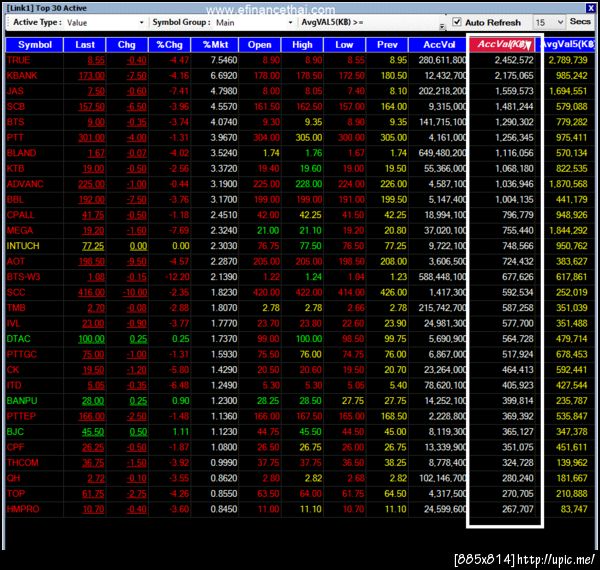Click BTS-W3's %Chg value -12.20

click(x=177, y=277)
